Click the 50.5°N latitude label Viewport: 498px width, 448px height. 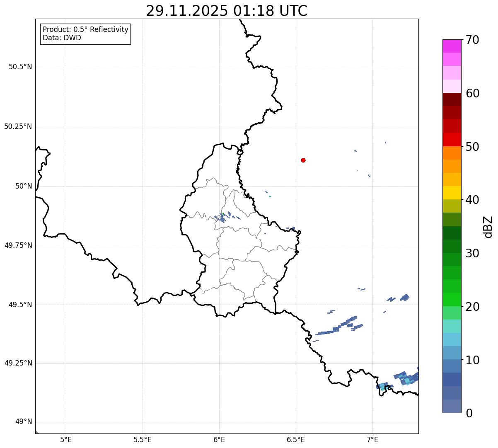point(20,67)
